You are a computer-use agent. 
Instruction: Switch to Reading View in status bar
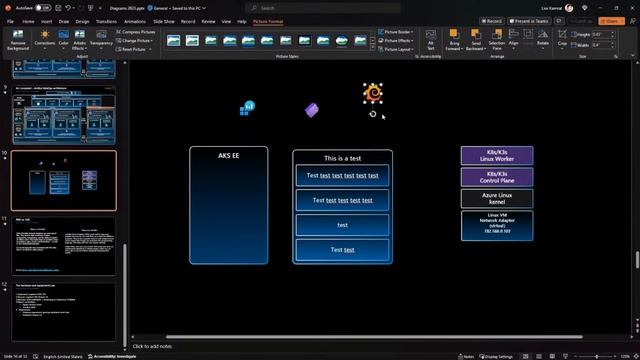coord(552,356)
